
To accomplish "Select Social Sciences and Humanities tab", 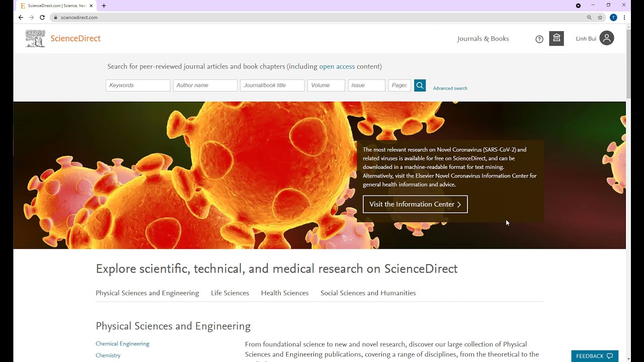I will (x=368, y=293).
